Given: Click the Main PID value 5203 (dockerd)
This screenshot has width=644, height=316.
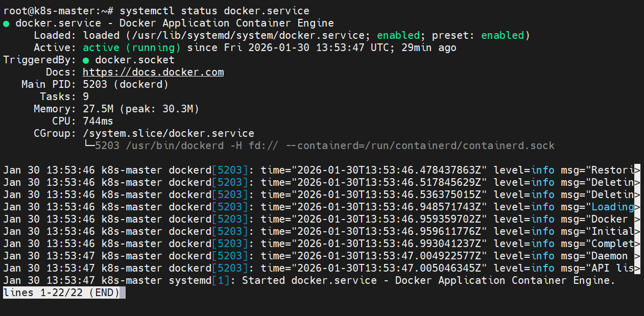Looking at the screenshot, I should click(126, 84).
